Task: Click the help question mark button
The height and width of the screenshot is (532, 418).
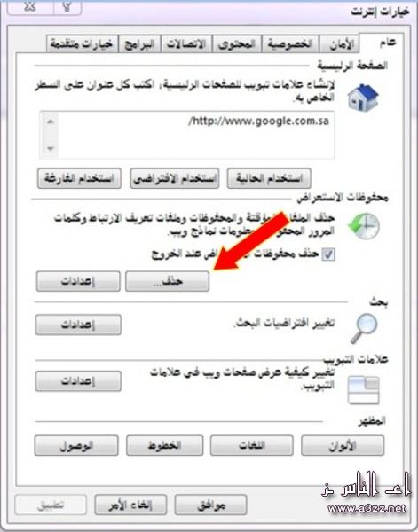Action: pos(67,7)
